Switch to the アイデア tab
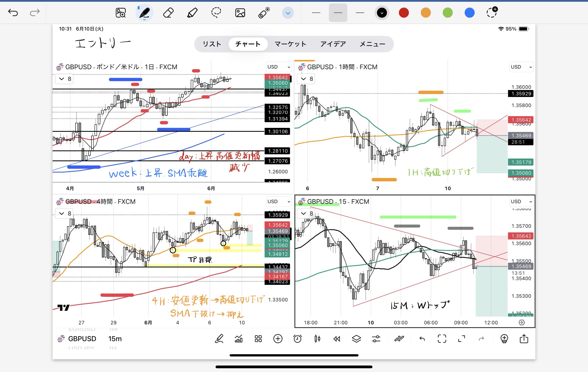The image size is (588, 372). (x=333, y=44)
